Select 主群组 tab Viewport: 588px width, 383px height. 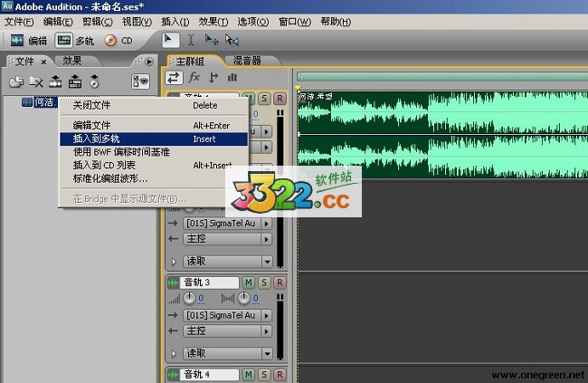(190, 62)
